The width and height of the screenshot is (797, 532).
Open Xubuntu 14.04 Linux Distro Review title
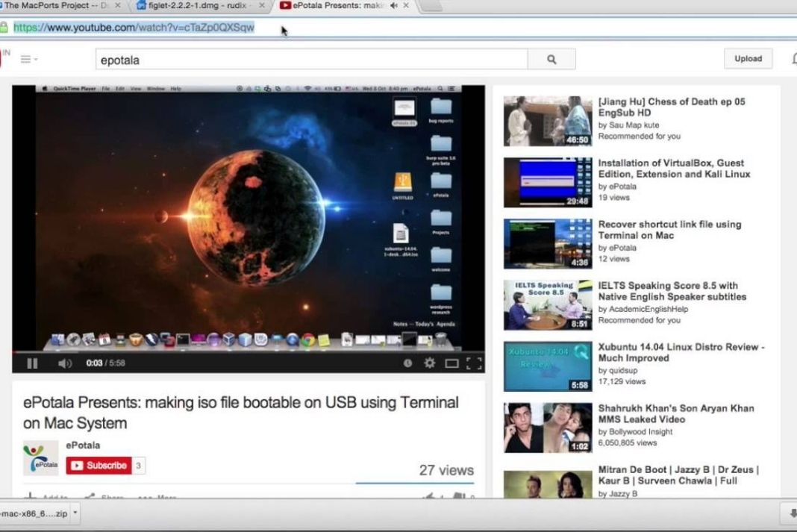681,352
